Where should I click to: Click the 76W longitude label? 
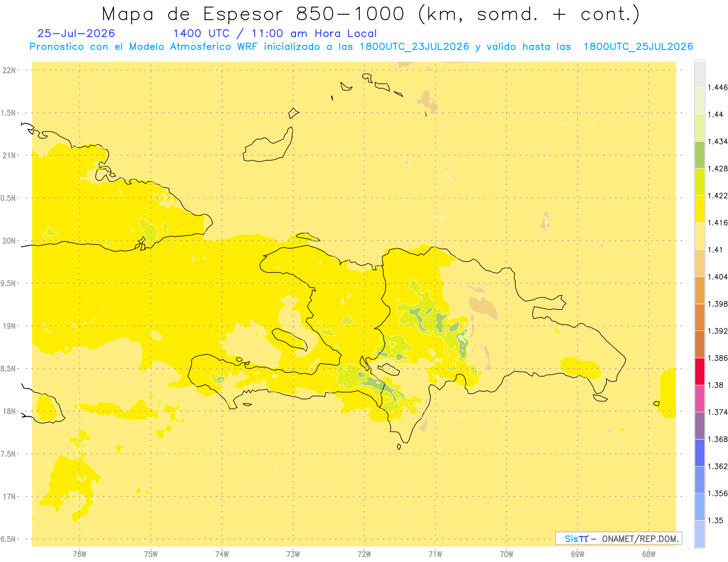(79, 554)
